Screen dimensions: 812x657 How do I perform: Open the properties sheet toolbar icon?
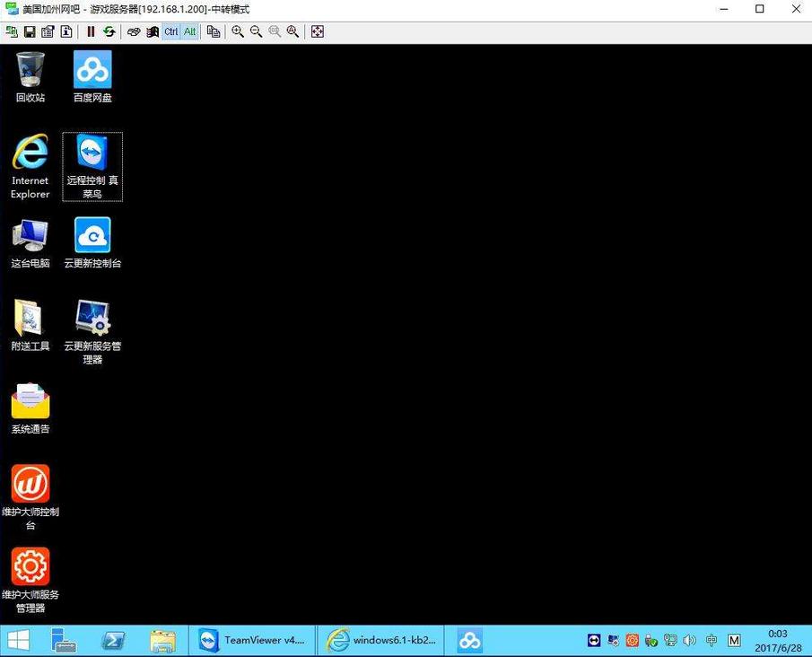click(48, 31)
